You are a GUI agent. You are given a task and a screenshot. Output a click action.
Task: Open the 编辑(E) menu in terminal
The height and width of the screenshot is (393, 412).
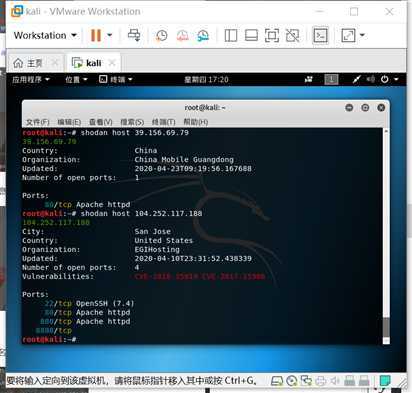69,122
